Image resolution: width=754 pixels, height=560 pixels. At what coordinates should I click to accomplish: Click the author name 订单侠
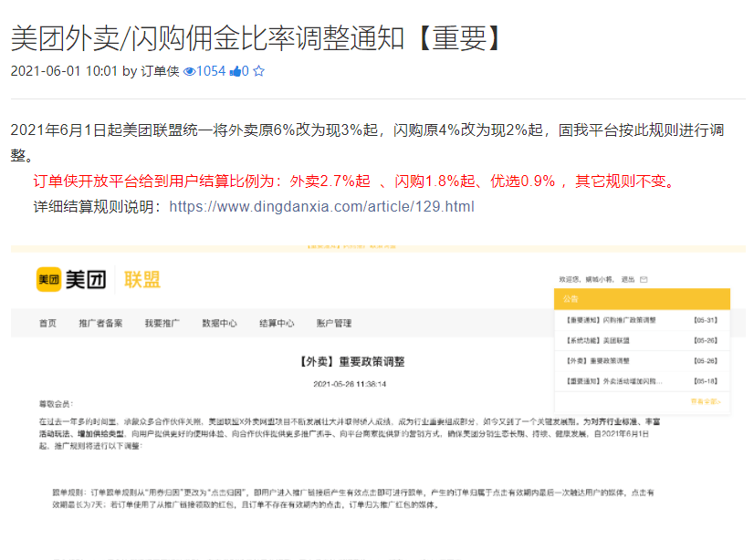pos(160,71)
